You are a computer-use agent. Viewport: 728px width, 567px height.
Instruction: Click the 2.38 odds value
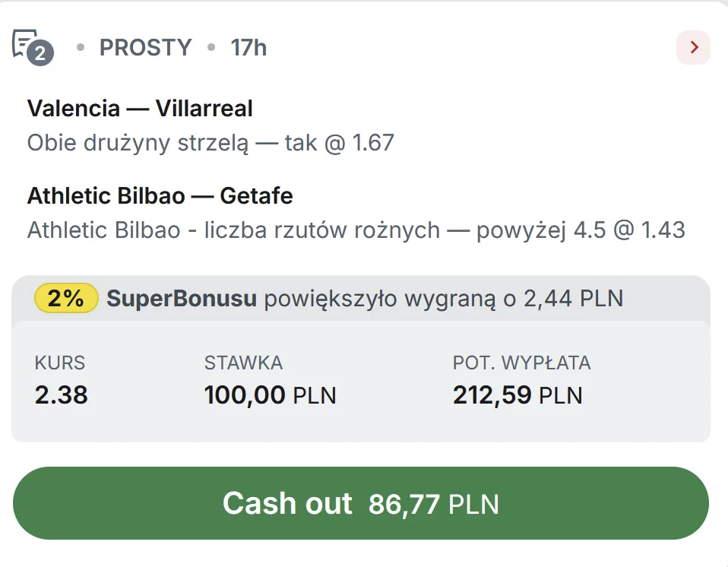pos(62,395)
